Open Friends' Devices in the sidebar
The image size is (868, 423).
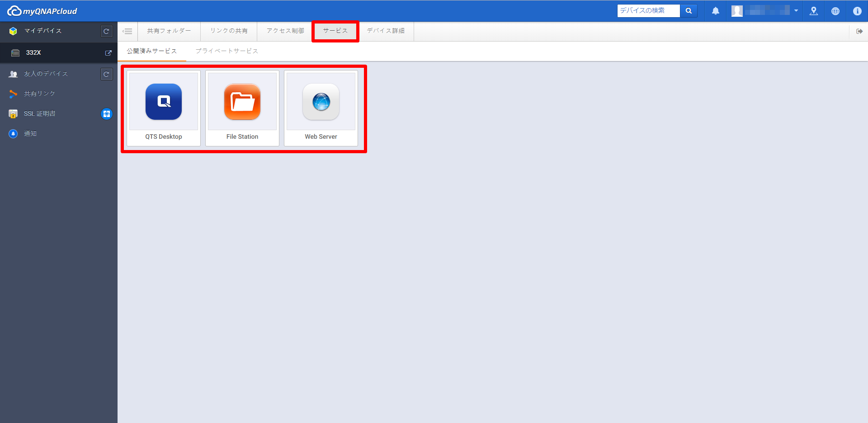coord(46,74)
